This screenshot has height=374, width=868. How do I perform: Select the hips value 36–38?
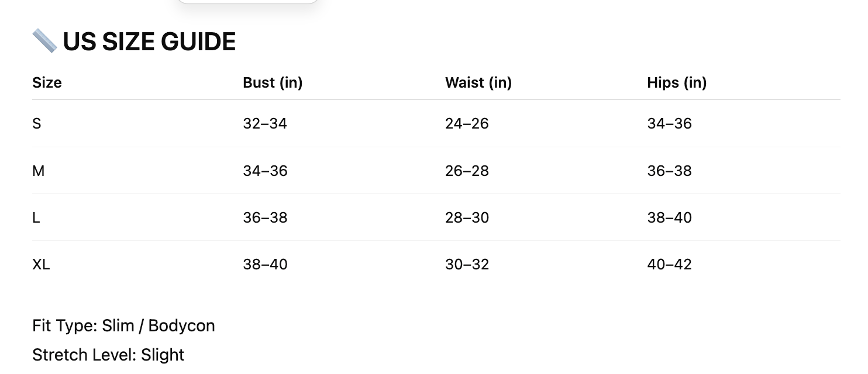pyautogui.click(x=669, y=171)
